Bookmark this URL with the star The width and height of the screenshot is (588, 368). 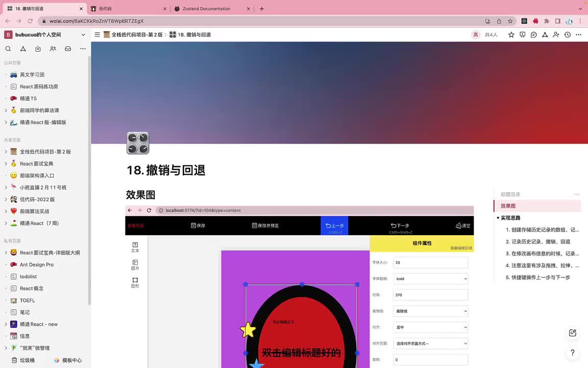click(x=510, y=21)
